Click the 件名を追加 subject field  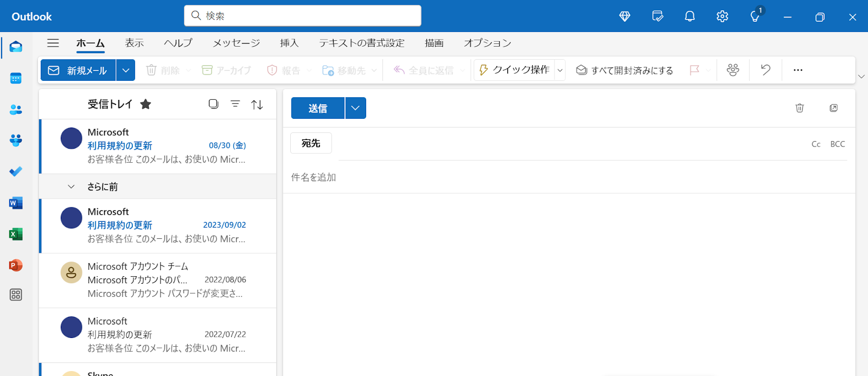569,177
